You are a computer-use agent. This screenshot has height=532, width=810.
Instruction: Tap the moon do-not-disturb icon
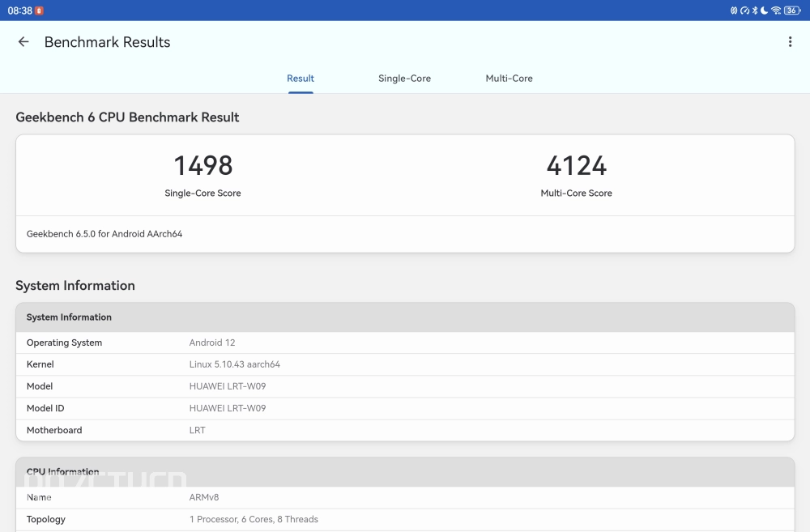[x=765, y=11]
